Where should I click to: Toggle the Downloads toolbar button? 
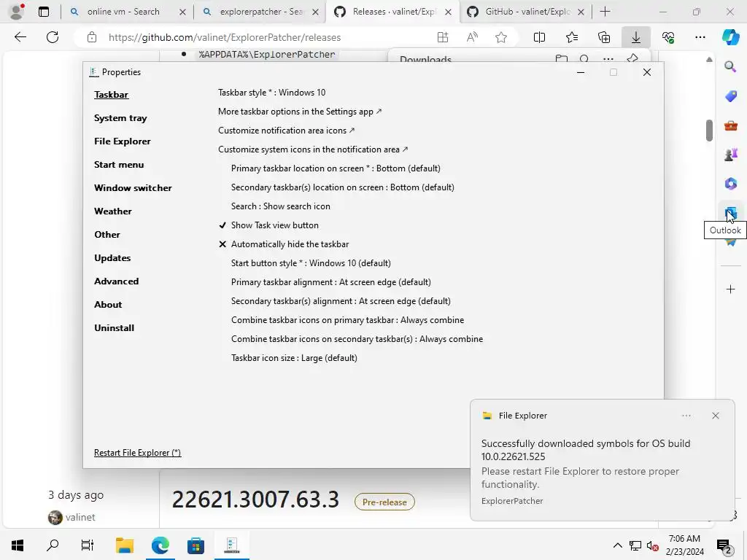click(x=636, y=37)
